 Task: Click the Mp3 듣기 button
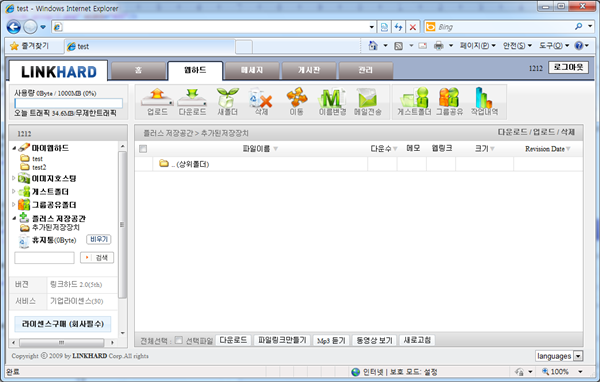(331, 340)
